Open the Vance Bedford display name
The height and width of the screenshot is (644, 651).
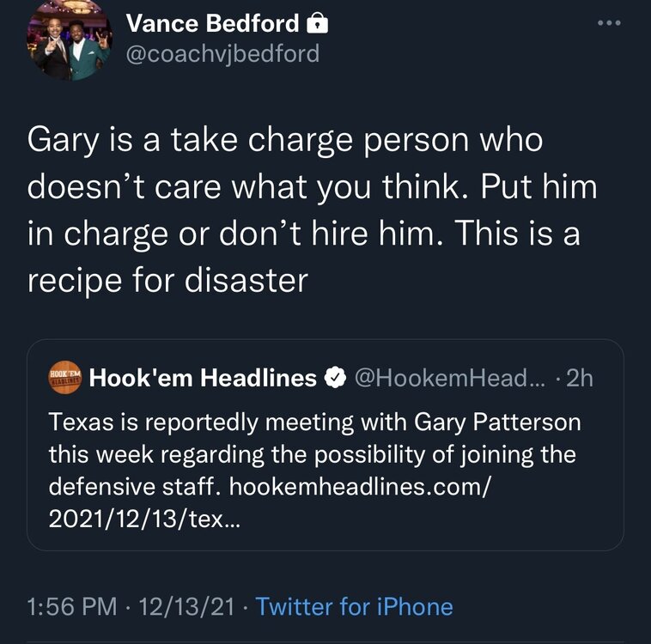click(x=213, y=22)
